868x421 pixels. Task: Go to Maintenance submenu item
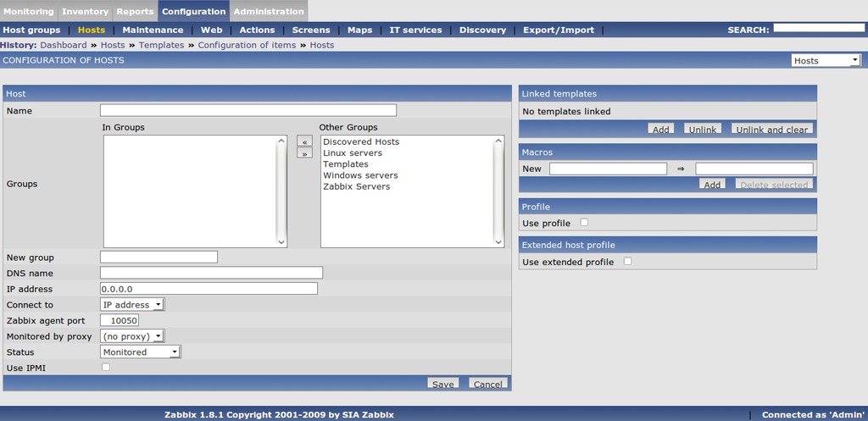(153, 30)
